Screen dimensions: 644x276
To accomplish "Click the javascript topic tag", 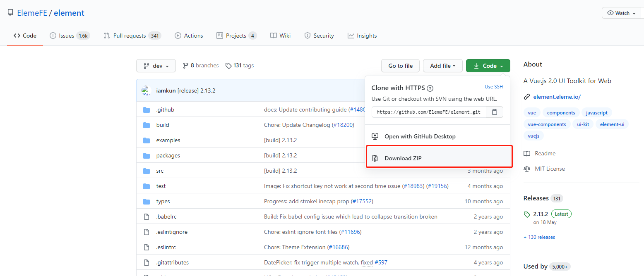I will pyautogui.click(x=597, y=113).
